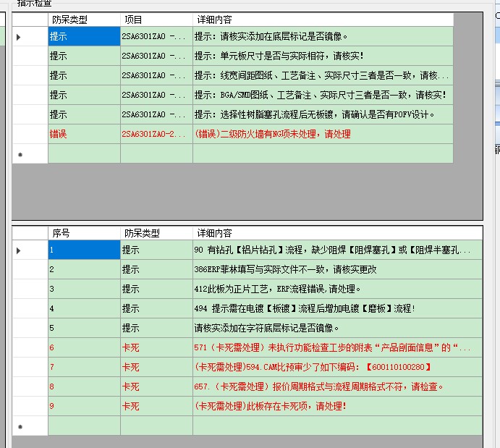
Task: Click the 卡死 type cell in row 7
Action: pos(156,367)
